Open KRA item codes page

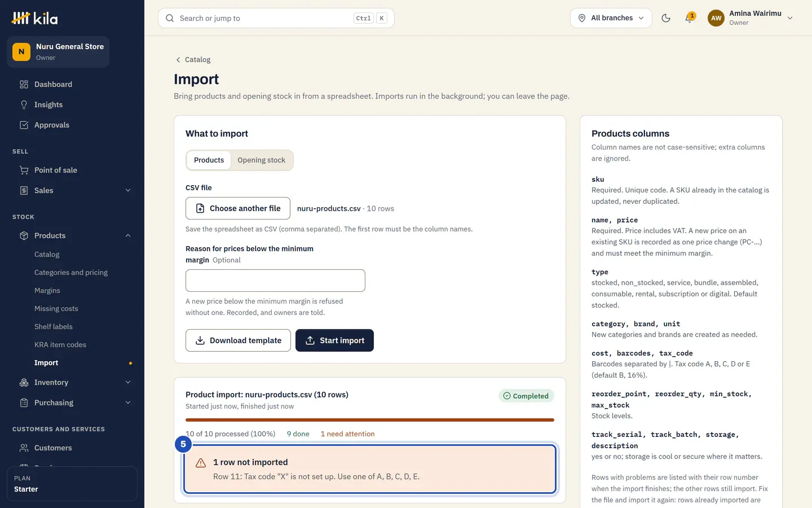60,345
